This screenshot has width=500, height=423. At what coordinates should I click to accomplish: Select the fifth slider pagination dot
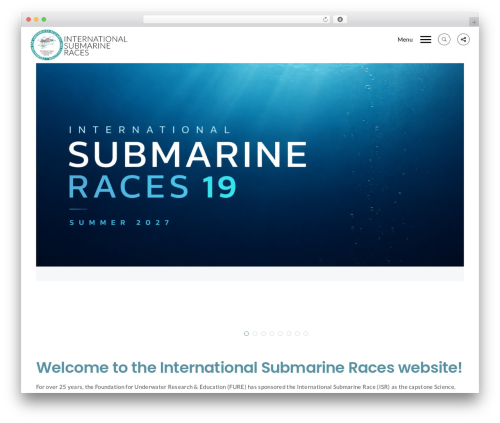pyautogui.click(x=280, y=333)
